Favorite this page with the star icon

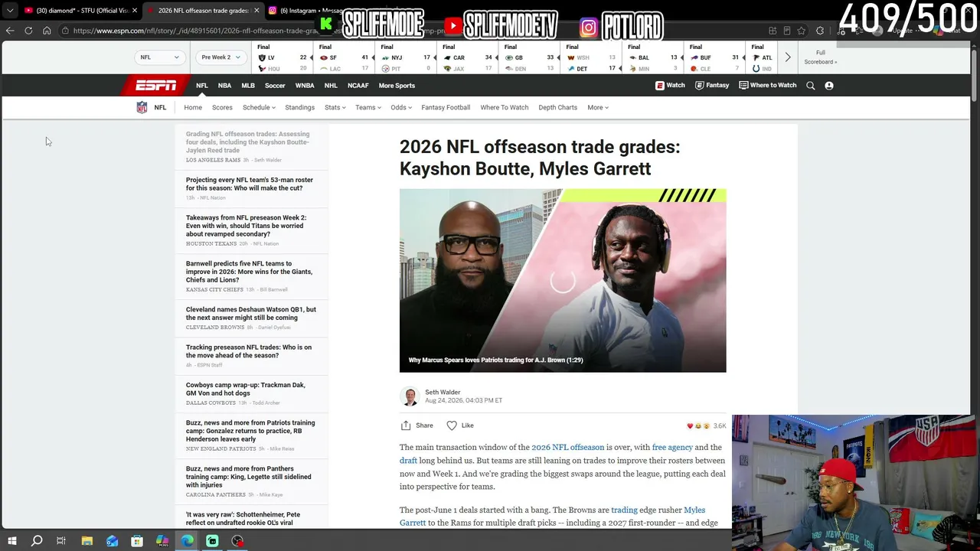[x=801, y=31]
